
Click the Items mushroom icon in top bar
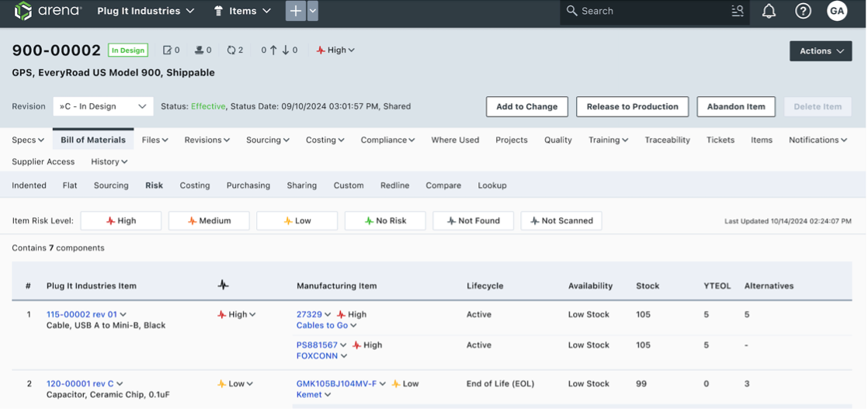219,11
